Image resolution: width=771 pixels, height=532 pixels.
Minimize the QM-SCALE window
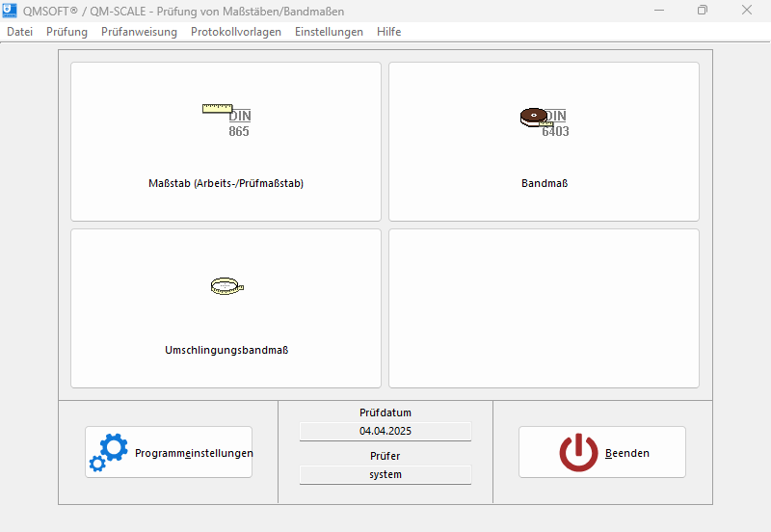tap(659, 11)
